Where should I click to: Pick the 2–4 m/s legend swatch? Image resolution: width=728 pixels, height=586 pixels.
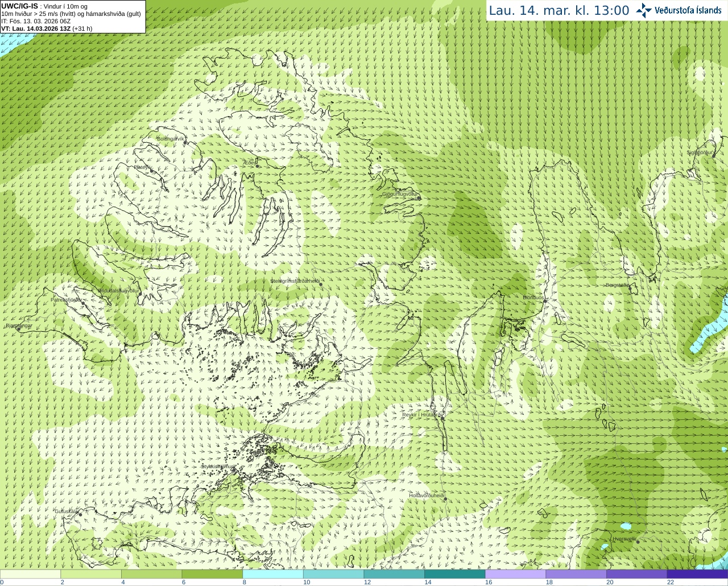(x=91, y=574)
